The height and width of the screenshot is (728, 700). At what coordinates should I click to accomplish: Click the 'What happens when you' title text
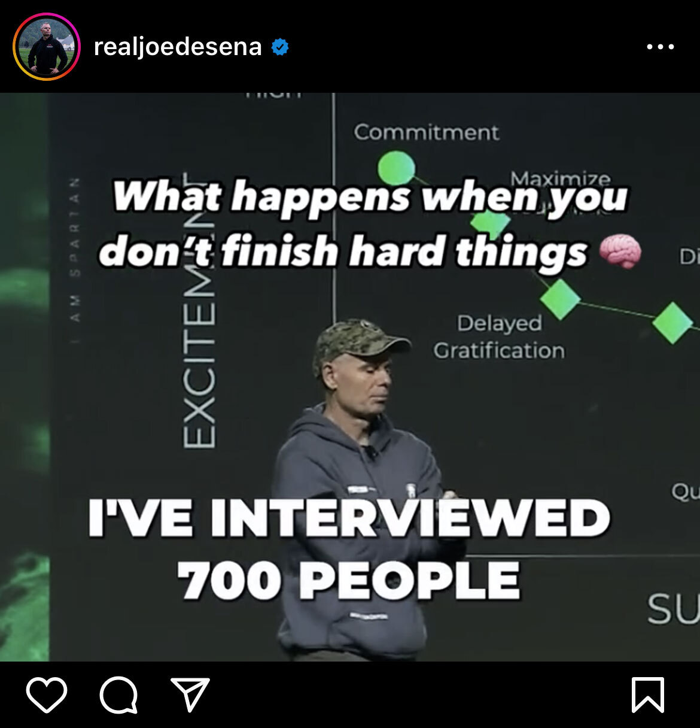tap(370, 197)
